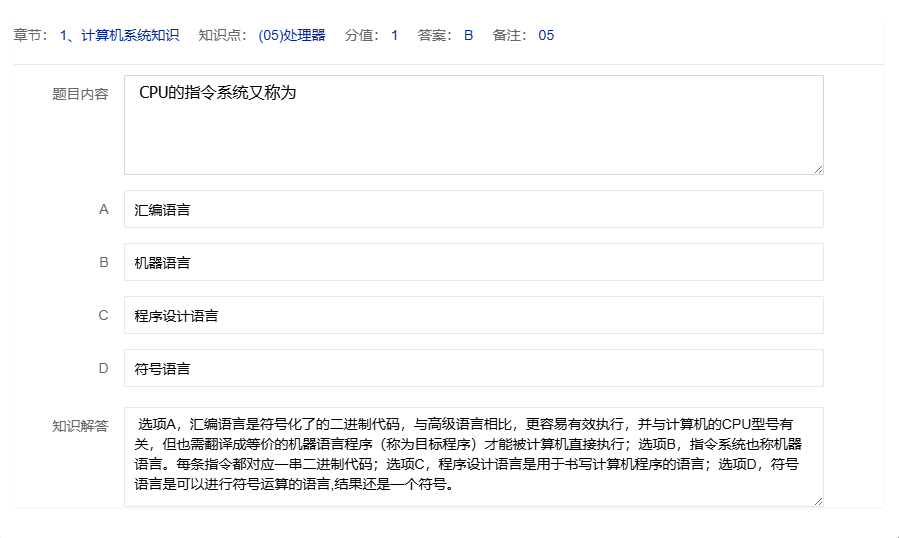Click the 知识解答 field label

pyautogui.click(x=80, y=426)
